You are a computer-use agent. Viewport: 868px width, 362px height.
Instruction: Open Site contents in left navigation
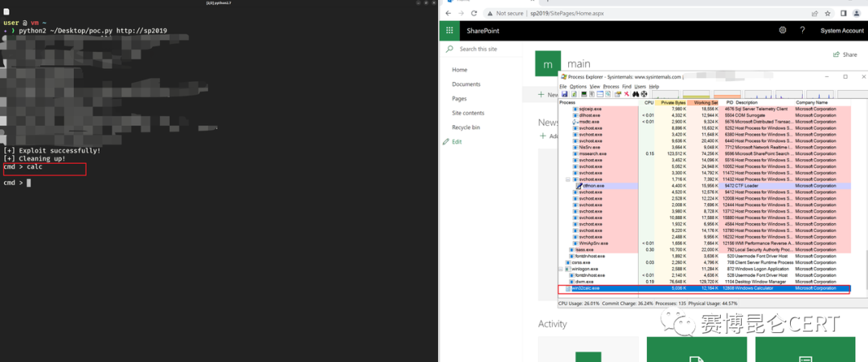[469, 112]
